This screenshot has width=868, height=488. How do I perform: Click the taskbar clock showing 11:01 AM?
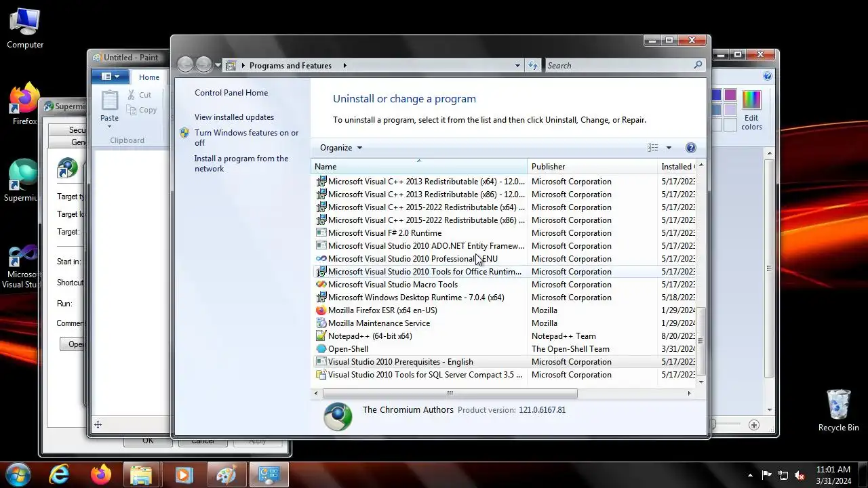click(833, 474)
